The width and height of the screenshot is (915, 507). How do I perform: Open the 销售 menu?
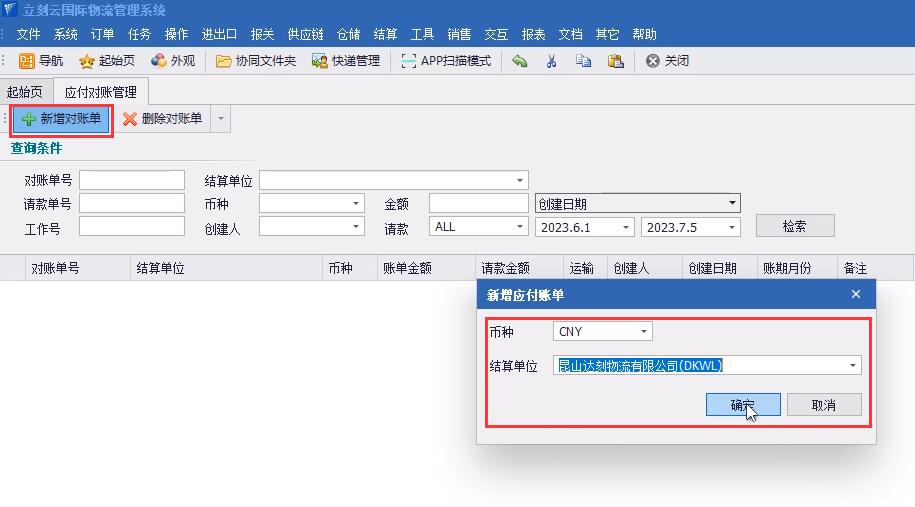pyautogui.click(x=459, y=34)
